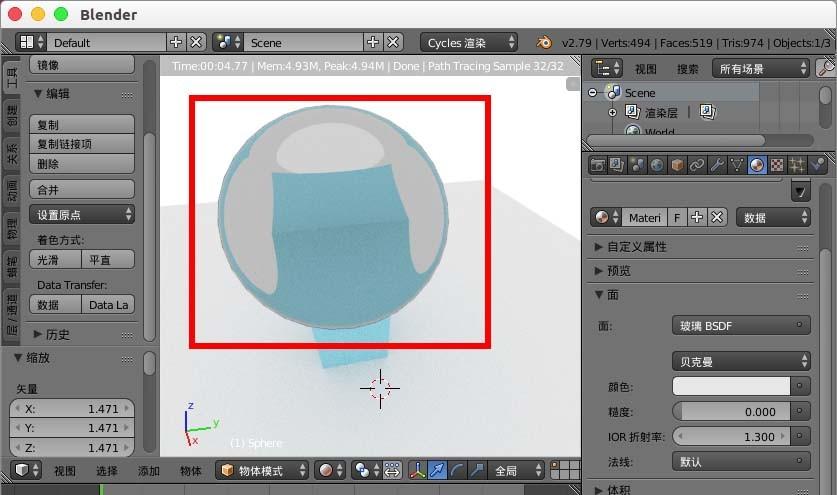This screenshot has width=837, height=495.
Task: Open the Physics properties tab
Action: [817, 165]
